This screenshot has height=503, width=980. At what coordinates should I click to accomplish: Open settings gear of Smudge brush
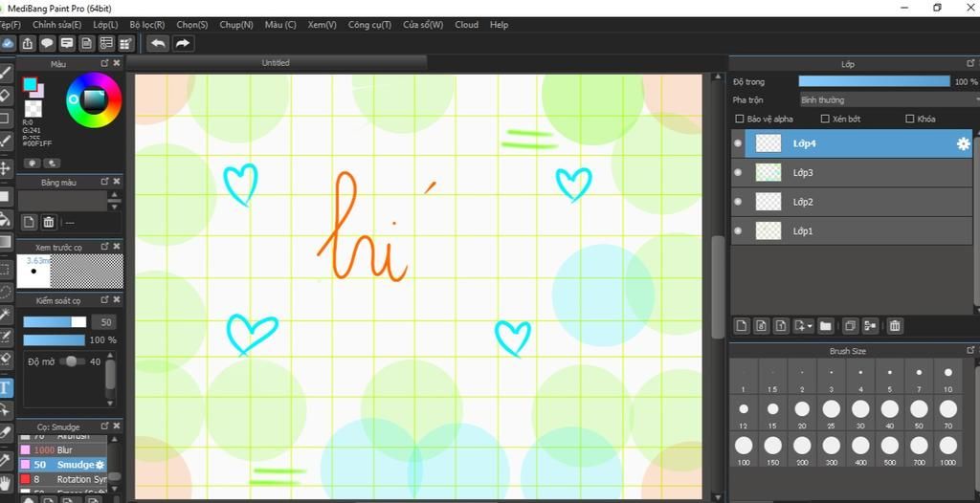tap(100, 465)
